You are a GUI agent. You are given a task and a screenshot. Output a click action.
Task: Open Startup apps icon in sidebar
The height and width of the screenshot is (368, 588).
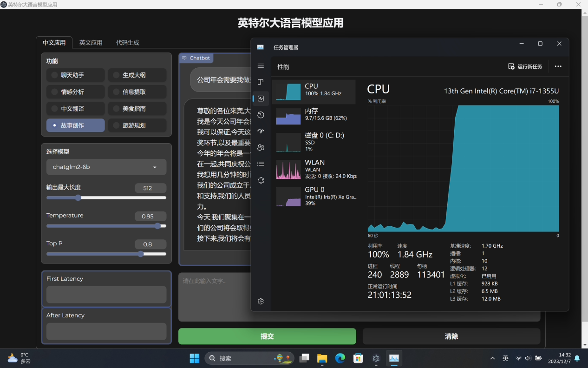(x=261, y=131)
